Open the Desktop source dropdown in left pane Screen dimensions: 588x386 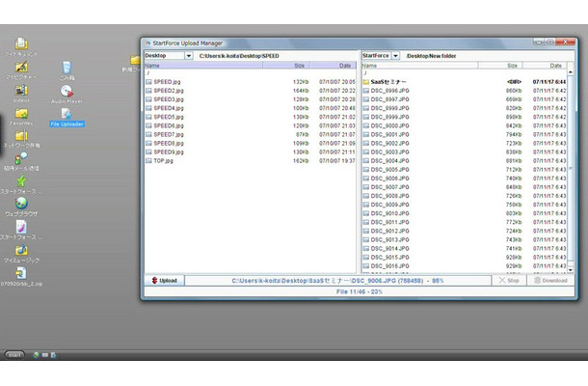[169, 56]
